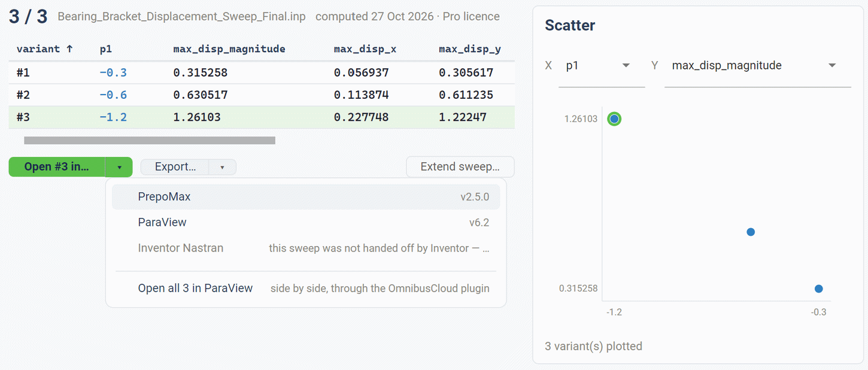Click the max_disp_x value 0.227748
The width and height of the screenshot is (868, 370).
(x=361, y=117)
